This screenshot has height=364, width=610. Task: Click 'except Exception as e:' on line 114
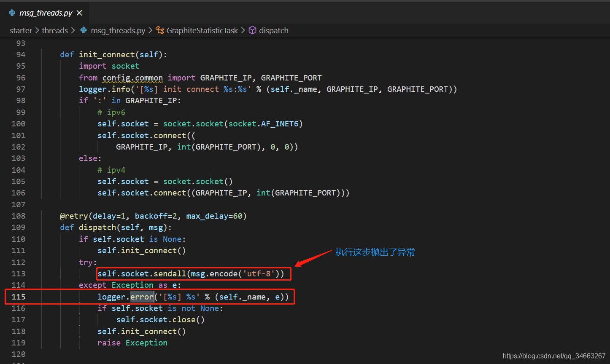pyautogui.click(x=130, y=285)
